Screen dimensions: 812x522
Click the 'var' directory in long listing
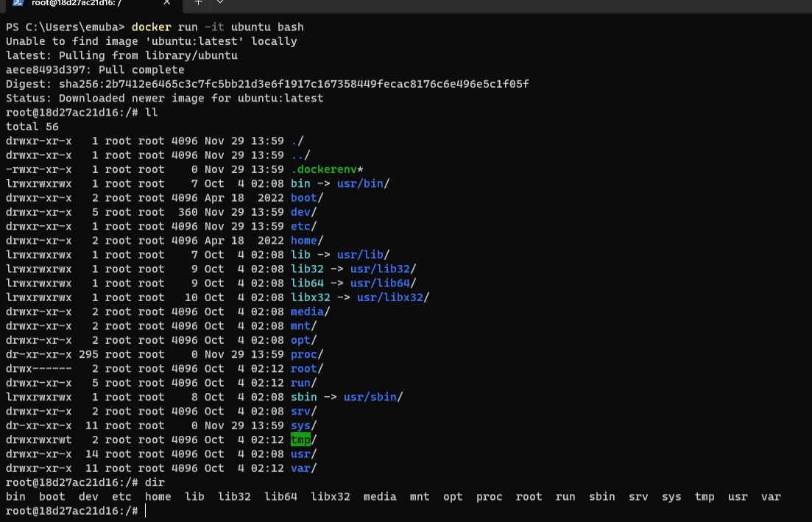pyautogui.click(x=300, y=468)
